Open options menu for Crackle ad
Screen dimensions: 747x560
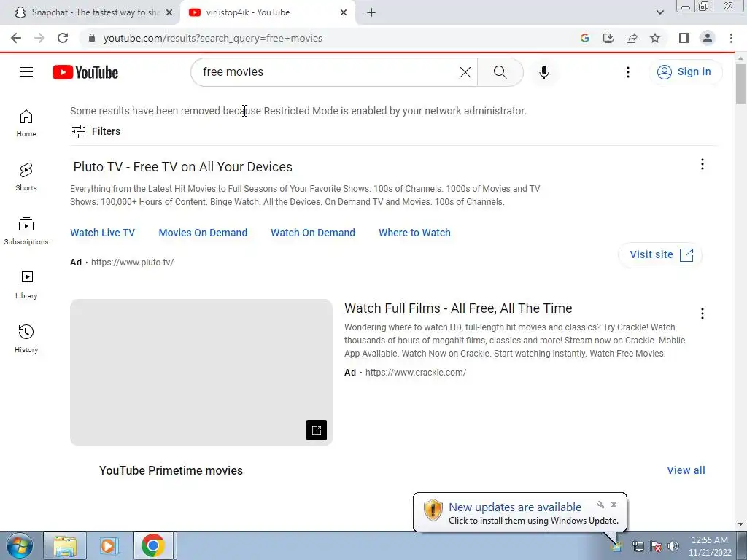pyautogui.click(x=703, y=314)
